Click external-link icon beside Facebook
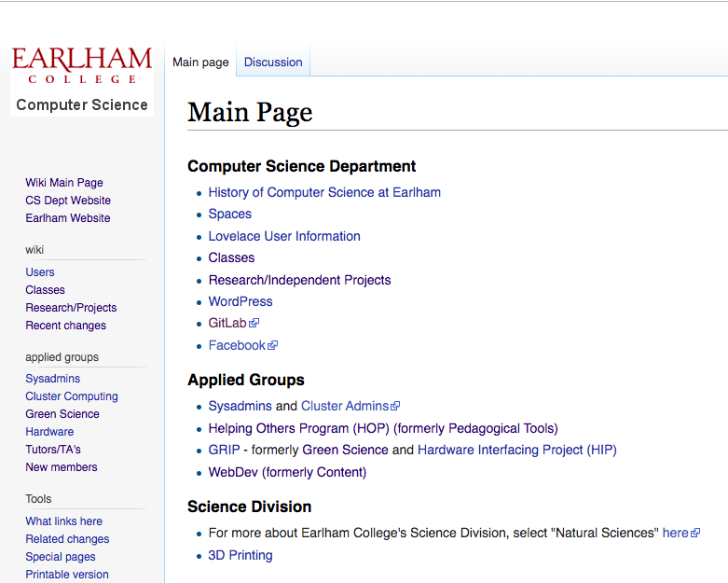The height and width of the screenshot is (583, 728). 273,346
